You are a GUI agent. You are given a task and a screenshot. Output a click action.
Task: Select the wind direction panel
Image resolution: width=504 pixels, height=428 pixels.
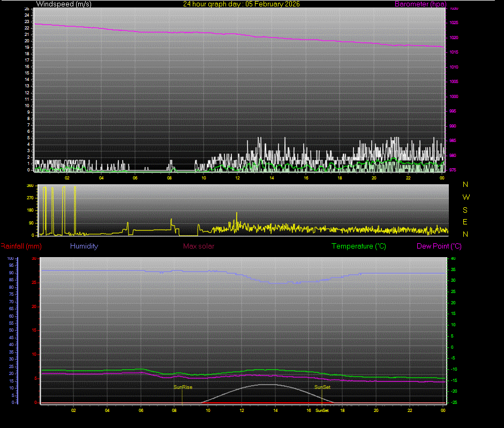pos(241,211)
